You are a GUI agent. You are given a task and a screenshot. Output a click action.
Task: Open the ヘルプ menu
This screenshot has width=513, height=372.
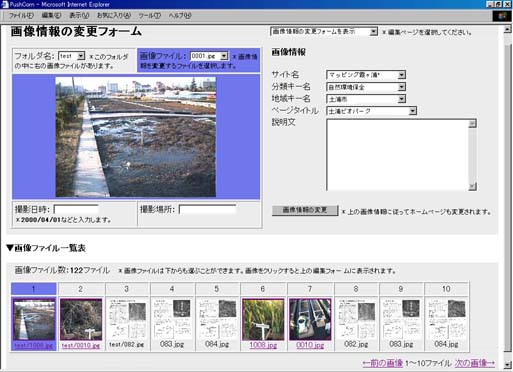[180, 16]
